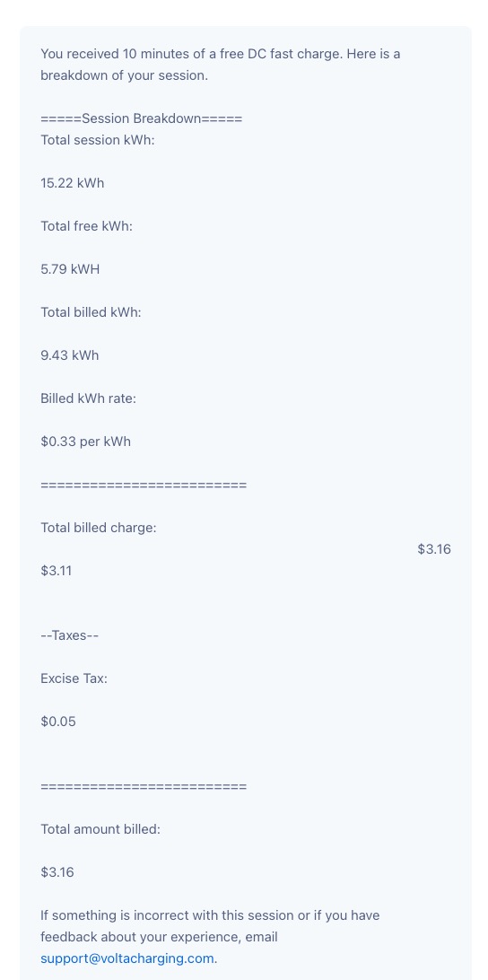This screenshot has height=980, width=488.
Task: Click the Total billed kWh label
Action: click(91, 312)
